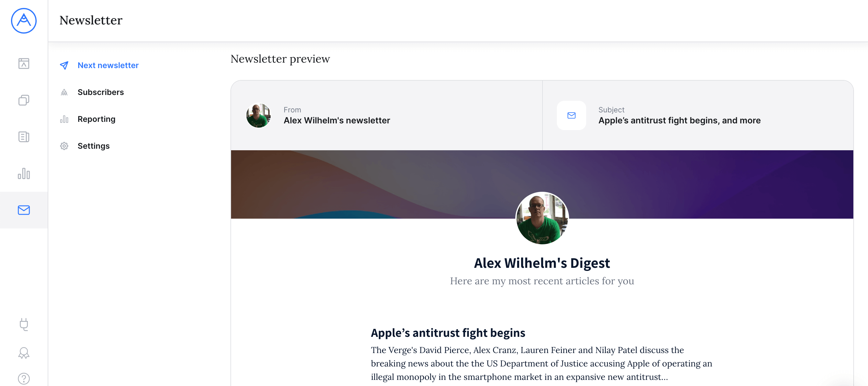This screenshot has height=386, width=868.
Task: Click the Alex Wilhelm's Digest title
Action: (x=542, y=263)
